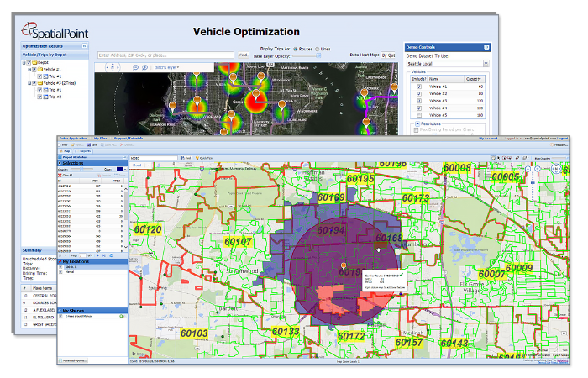Click the orange depot pin in purple circle
This screenshot has width=588, height=378.
point(343,265)
